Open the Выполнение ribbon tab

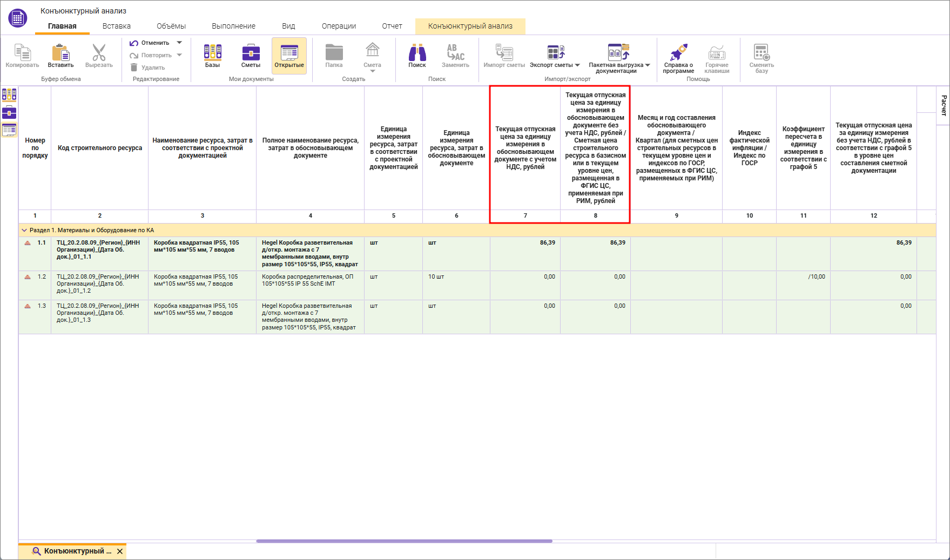pyautogui.click(x=233, y=26)
